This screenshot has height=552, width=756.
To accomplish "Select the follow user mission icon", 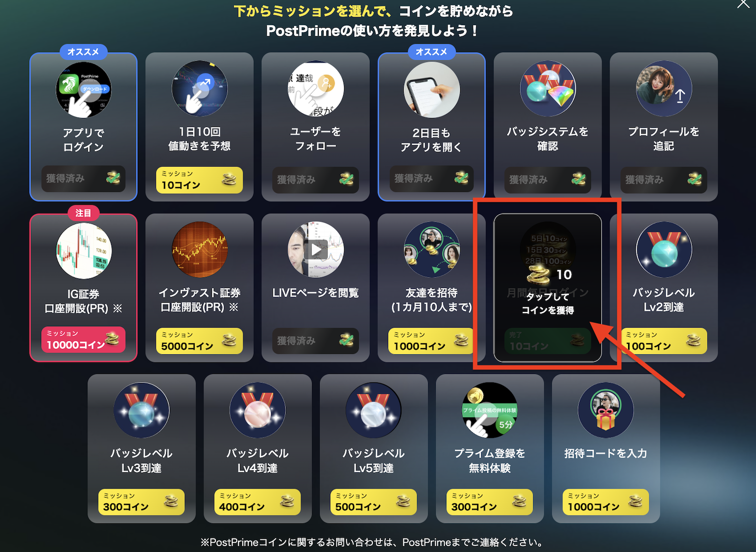I will 315,88.
